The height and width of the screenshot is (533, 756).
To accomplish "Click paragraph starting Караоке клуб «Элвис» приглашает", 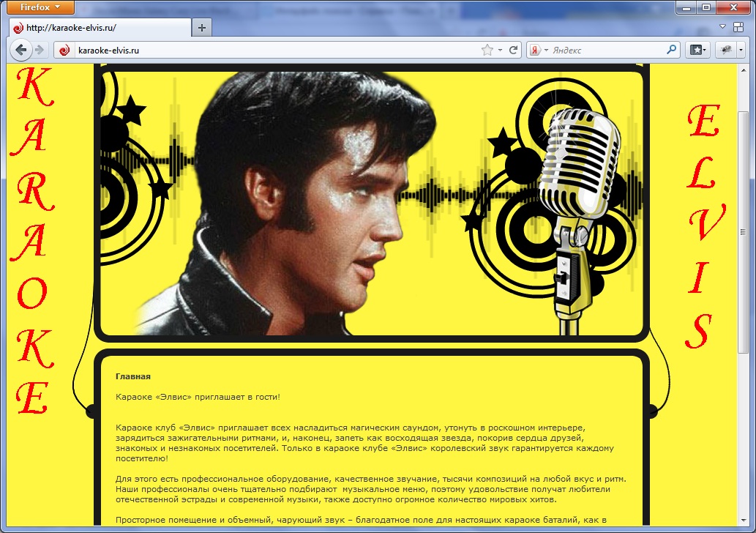I will coord(364,443).
